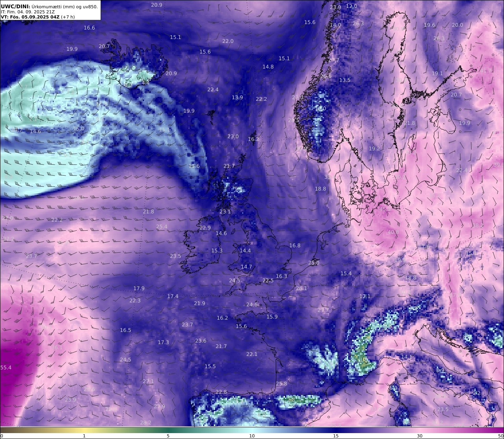Click the map value 23.1 over Scotland
Screen dimensions: 504x439
click(225, 212)
